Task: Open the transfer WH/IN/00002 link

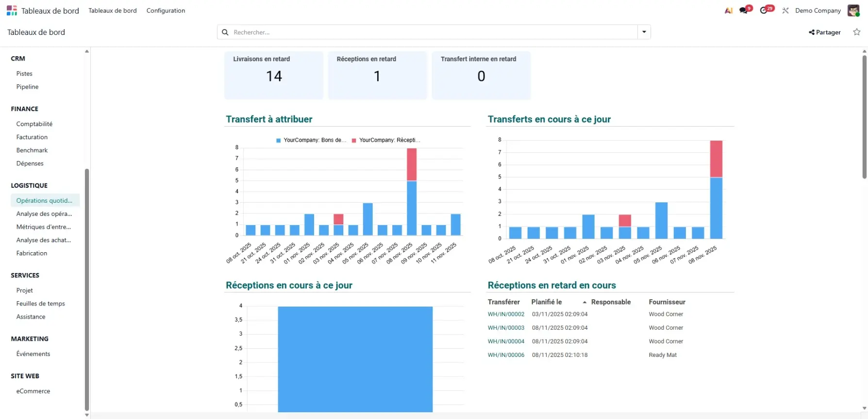Action: 506,314
